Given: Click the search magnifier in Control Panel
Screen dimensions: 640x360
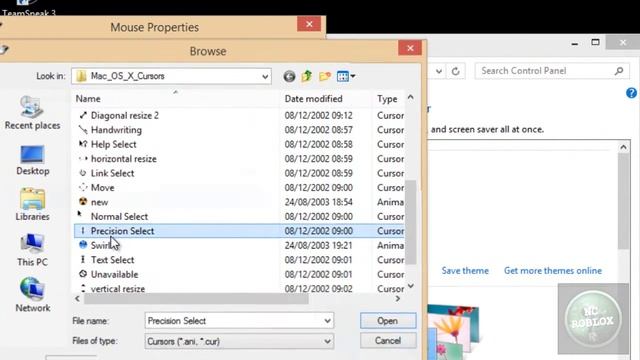Looking at the screenshot, I should pos(619,71).
